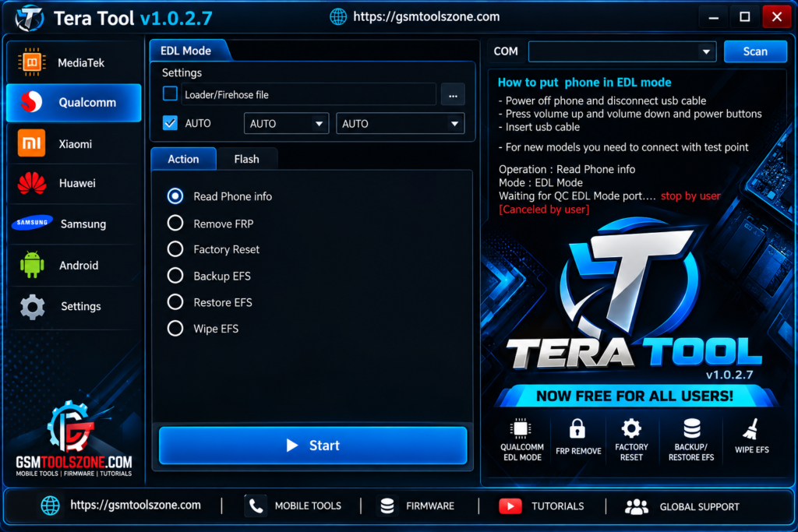Click 'Operation : Read Phone info' log line
798x532 pixels.
tap(567, 169)
